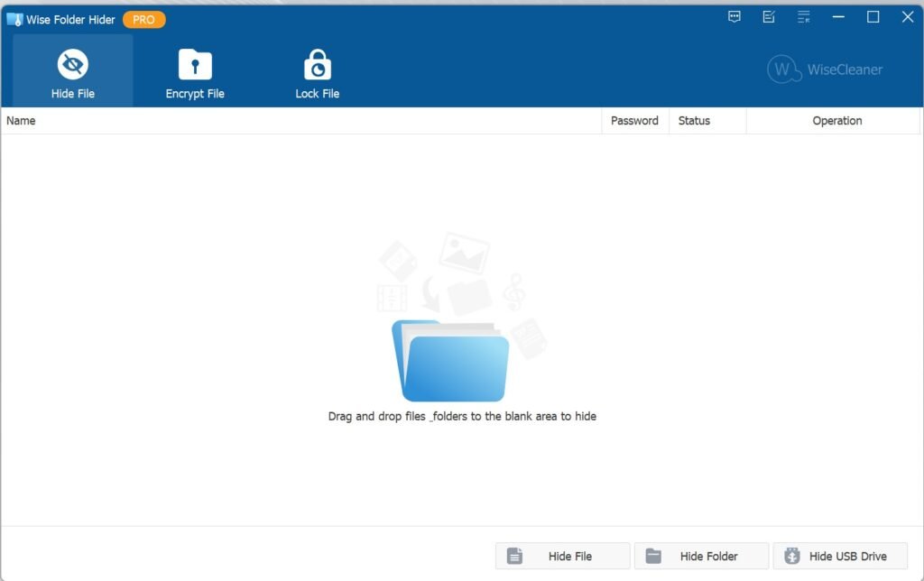924x581 pixels.
Task: Click the drag and drop hint text
Action: pos(462,417)
